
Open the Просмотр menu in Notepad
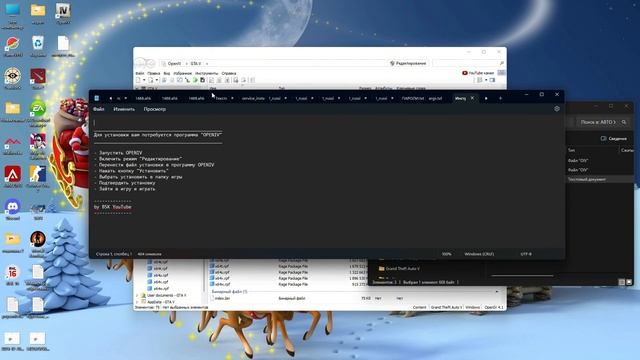tap(155, 109)
